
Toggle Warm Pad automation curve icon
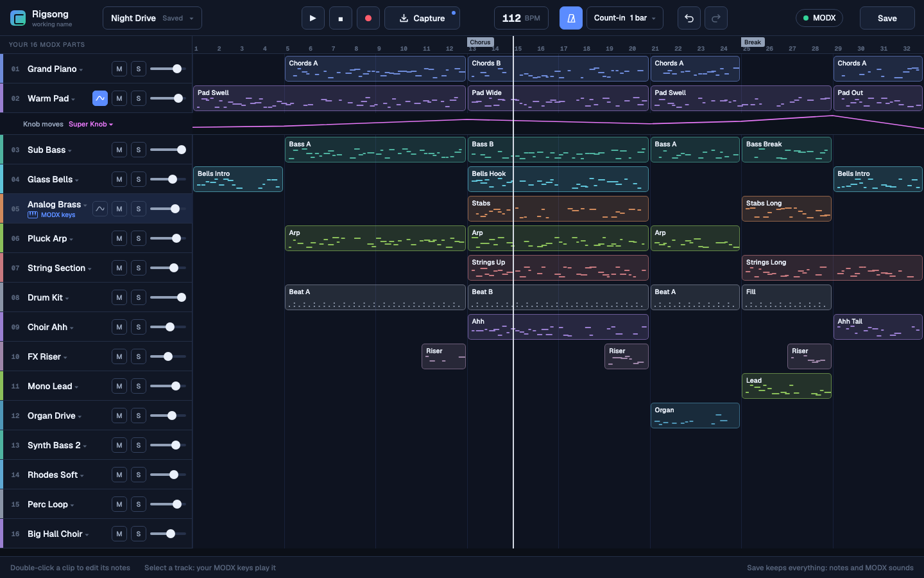pyautogui.click(x=100, y=98)
